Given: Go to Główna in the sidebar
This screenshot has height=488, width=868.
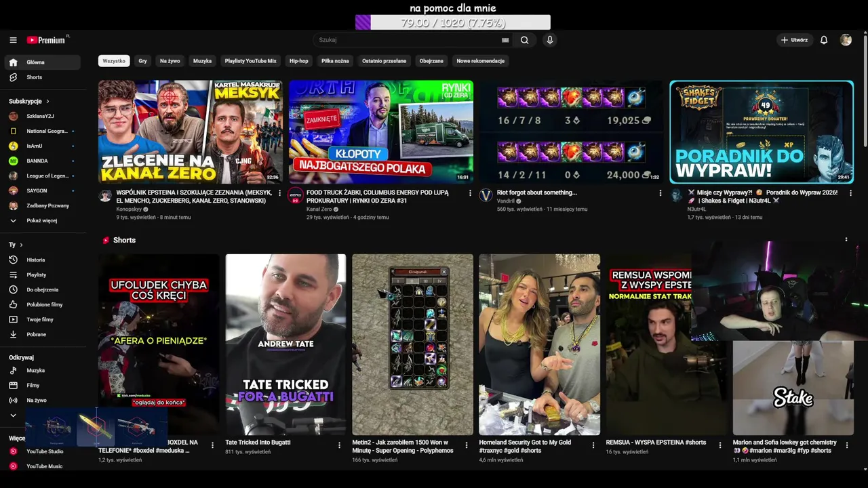Looking at the screenshot, I should tap(42, 62).
